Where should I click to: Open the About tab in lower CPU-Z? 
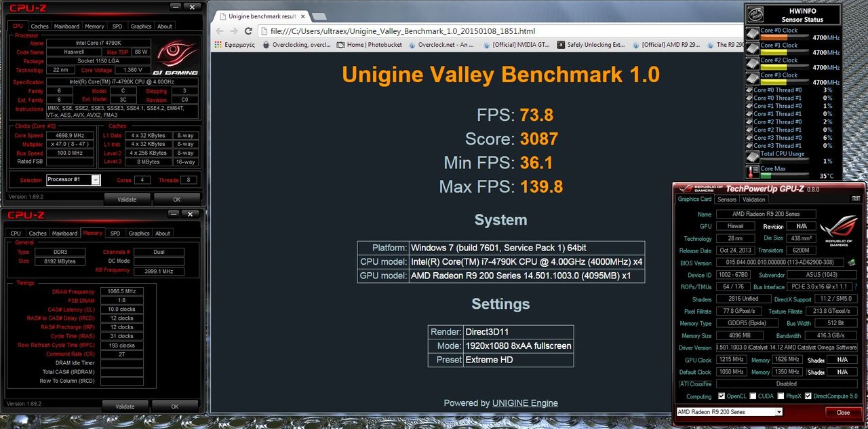(x=163, y=234)
